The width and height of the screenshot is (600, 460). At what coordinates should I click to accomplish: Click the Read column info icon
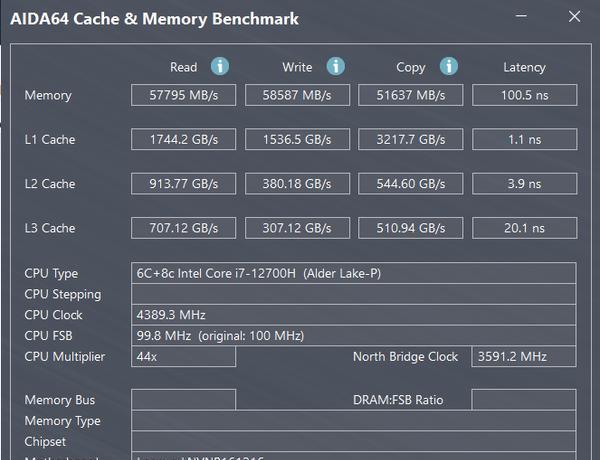(x=220, y=66)
